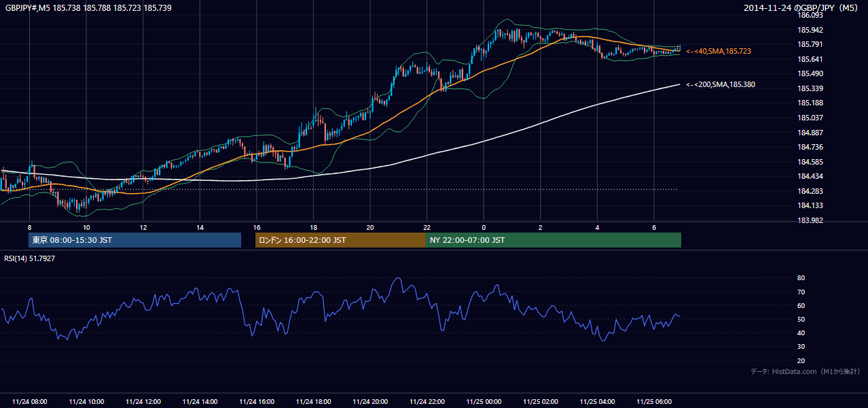868x408 pixels.
Task: Click the 185.339 price axis label
Action: [810, 88]
